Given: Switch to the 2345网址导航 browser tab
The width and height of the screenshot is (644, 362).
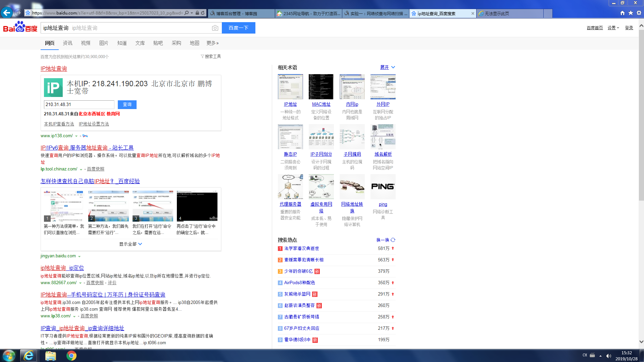Looking at the screenshot, I should [308, 13].
